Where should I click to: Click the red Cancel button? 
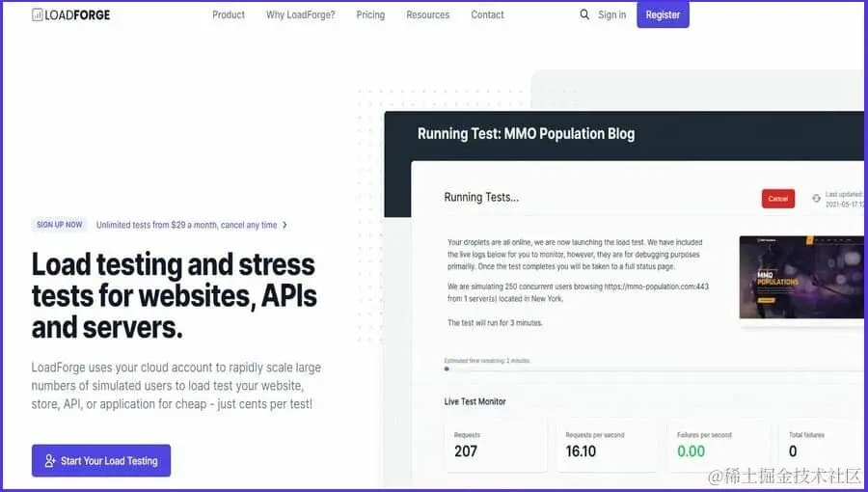point(777,199)
